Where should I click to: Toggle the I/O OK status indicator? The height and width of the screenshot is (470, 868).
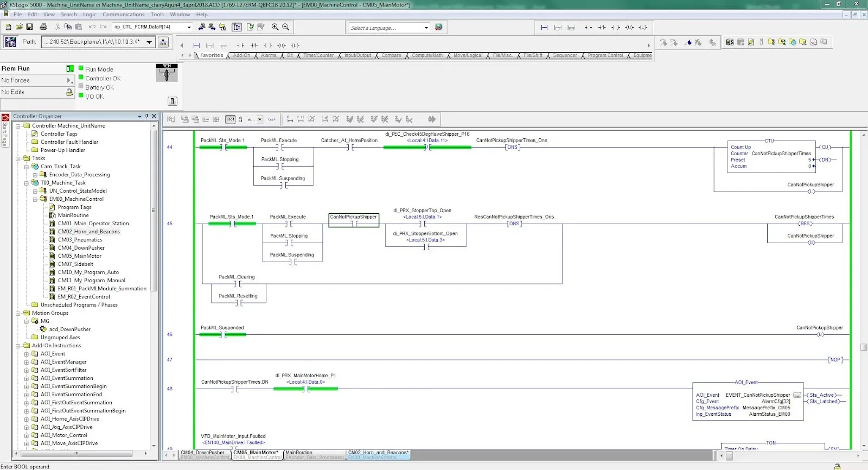[81, 96]
